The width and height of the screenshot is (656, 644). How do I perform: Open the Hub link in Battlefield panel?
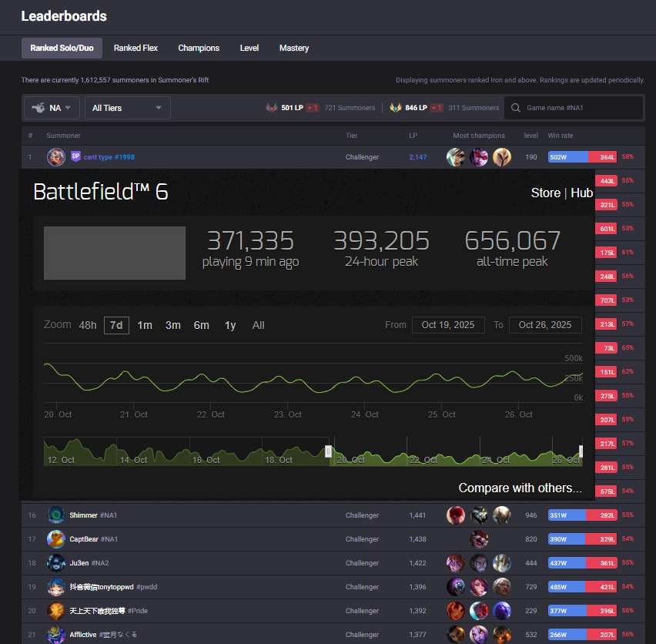click(581, 193)
